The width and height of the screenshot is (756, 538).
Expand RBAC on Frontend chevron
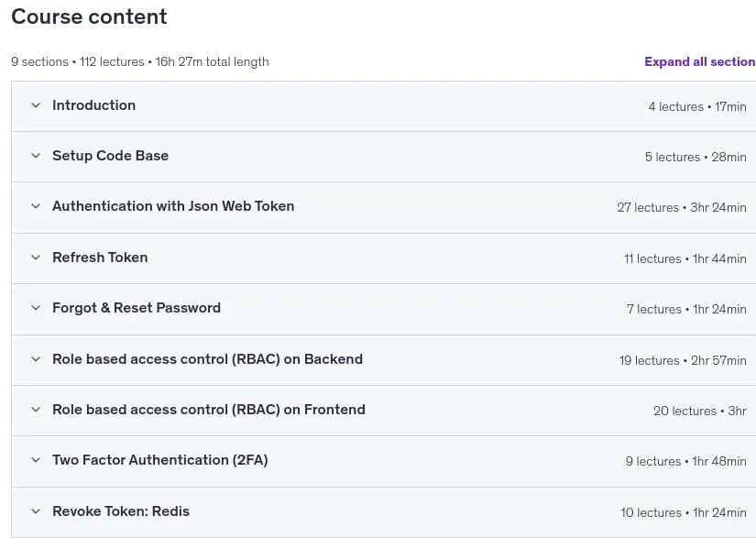pyautogui.click(x=36, y=410)
